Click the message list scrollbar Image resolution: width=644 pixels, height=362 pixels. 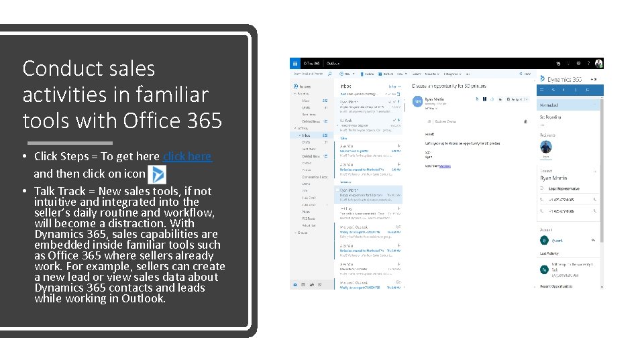point(404,107)
